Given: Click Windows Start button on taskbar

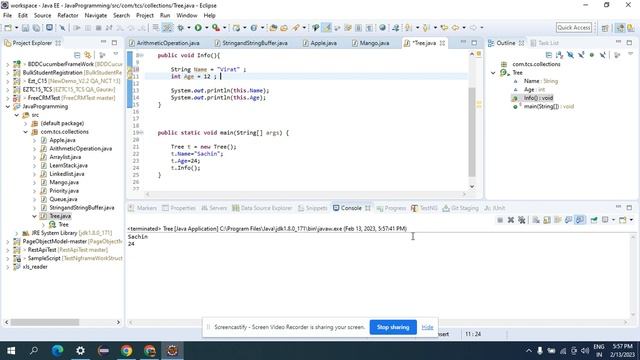Looking at the screenshot, I should (x=11, y=351).
